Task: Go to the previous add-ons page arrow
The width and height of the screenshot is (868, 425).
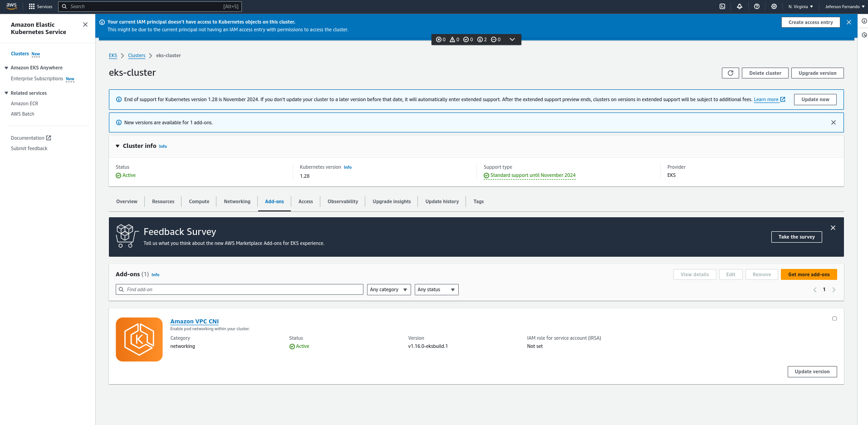Action: coord(815,290)
